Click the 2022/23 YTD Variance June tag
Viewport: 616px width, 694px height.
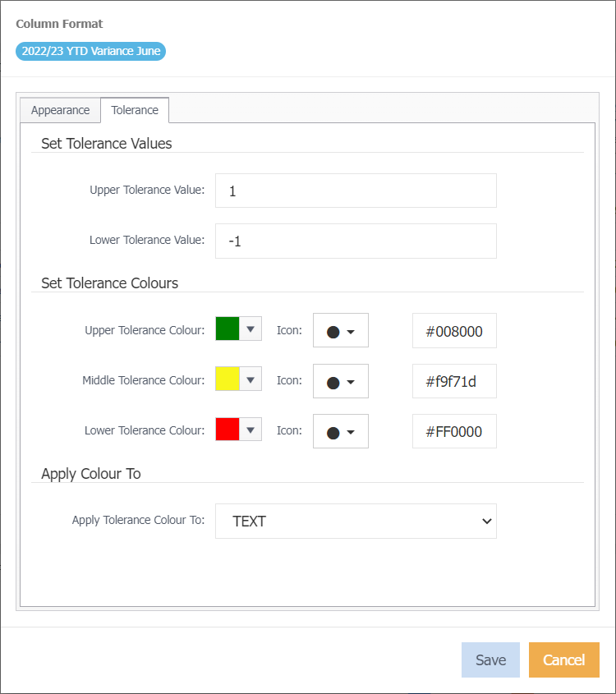[x=90, y=51]
